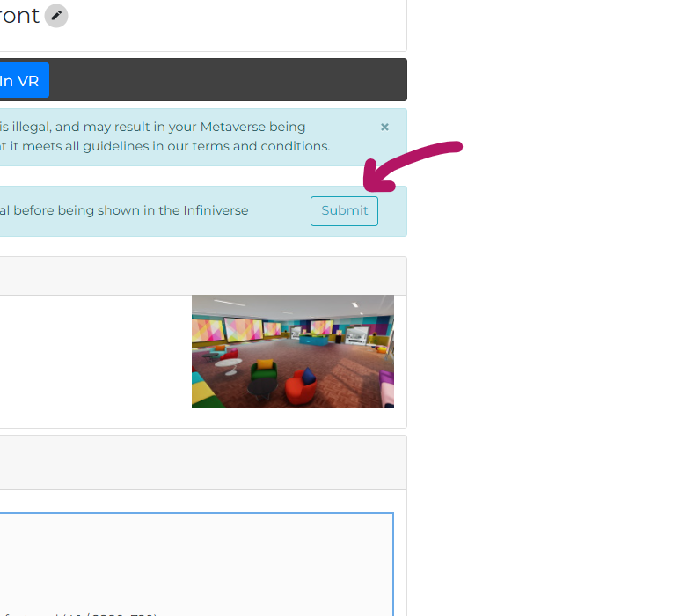Click the text 'guidelines in our terms and conditions'
This screenshot has width=687, height=616.
click(206, 146)
